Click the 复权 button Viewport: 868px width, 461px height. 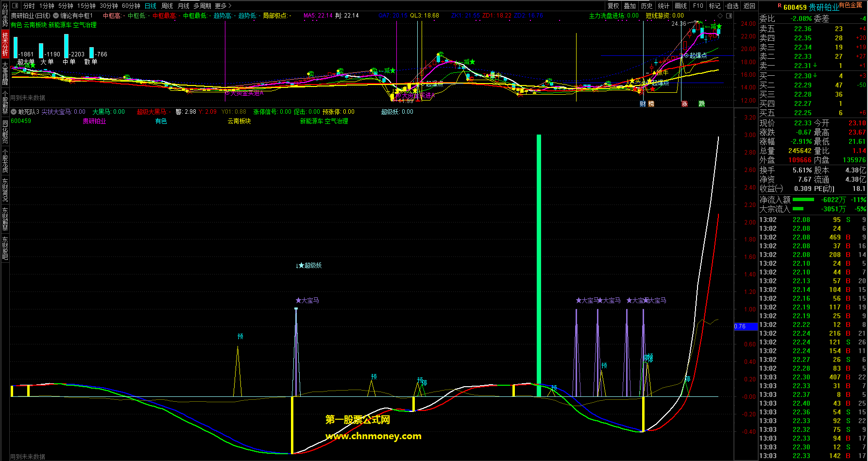(613, 6)
